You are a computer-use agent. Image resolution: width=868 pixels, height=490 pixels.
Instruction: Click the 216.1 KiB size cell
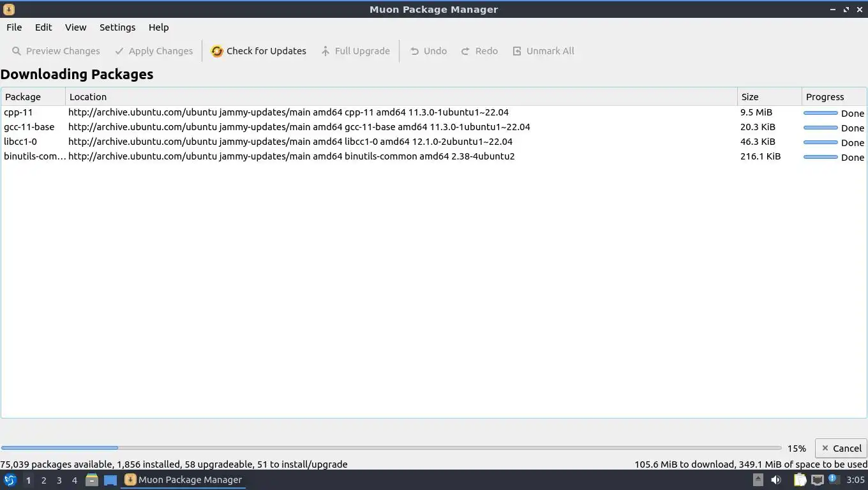(x=760, y=156)
